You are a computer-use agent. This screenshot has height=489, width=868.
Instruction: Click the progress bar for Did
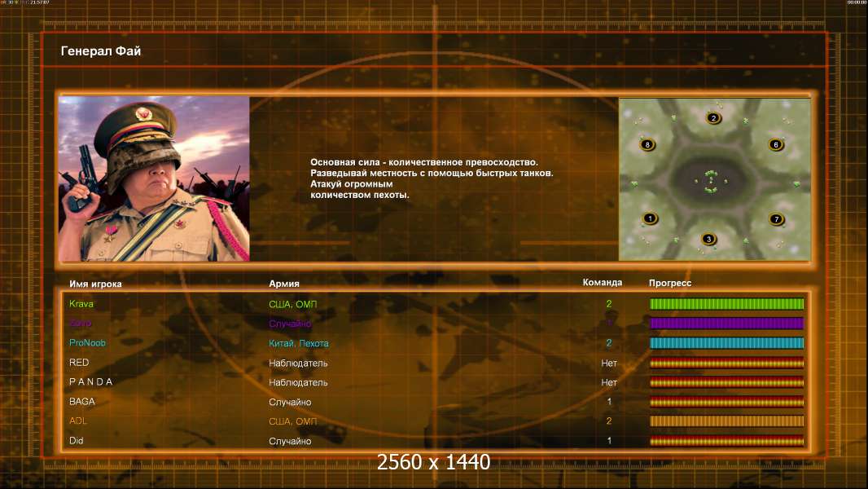pyautogui.click(x=726, y=441)
